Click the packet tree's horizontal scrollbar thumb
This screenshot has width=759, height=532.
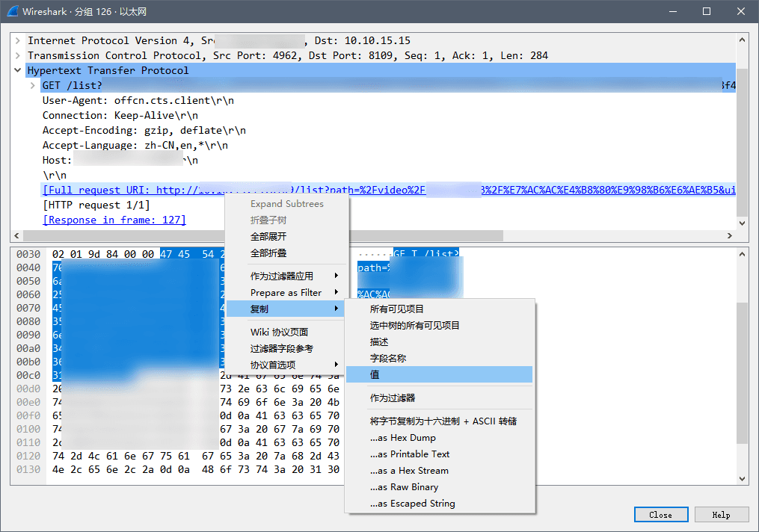pyautogui.click(x=263, y=235)
